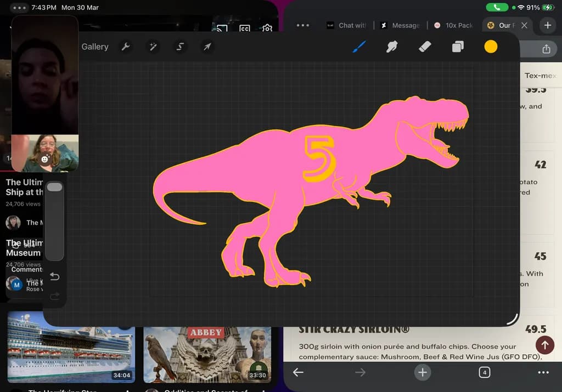Redo the last Procreate action
This screenshot has width=562, height=392.
tap(54, 296)
